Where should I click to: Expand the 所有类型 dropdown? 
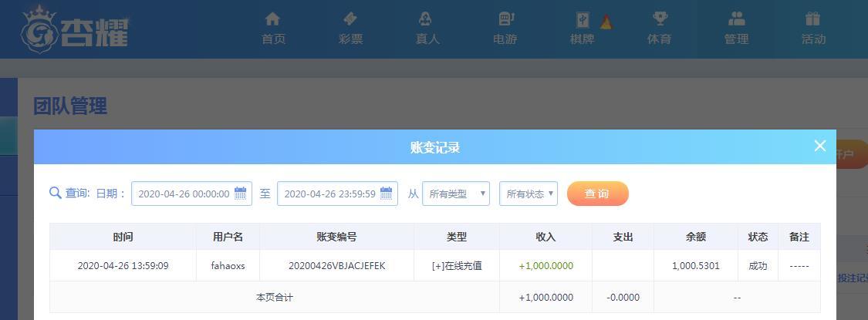tap(455, 194)
